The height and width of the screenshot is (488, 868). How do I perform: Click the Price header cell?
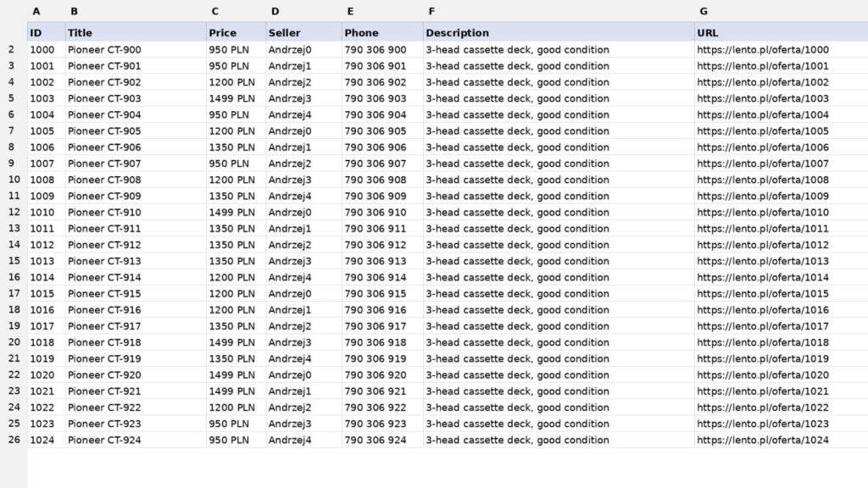[x=236, y=33]
